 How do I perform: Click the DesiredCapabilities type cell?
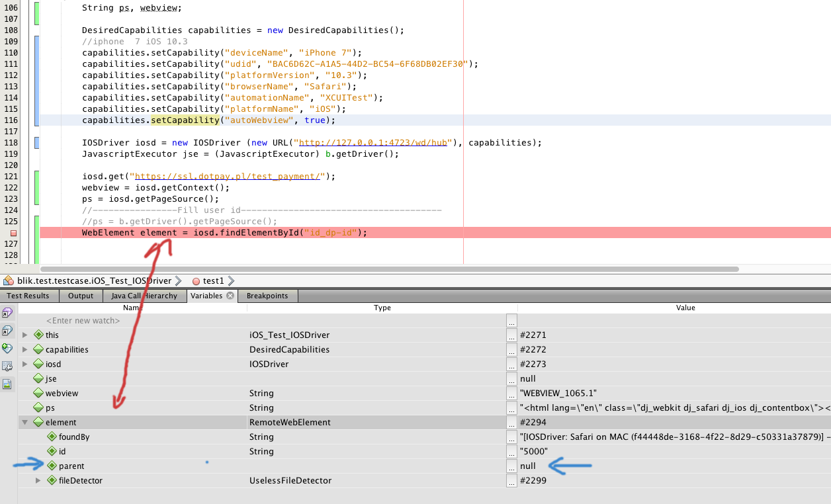tap(289, 349)
